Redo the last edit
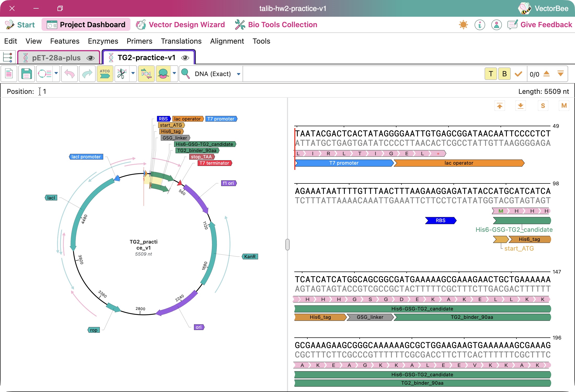Viewport: 575px width, 392px height. tap(87, 74)
